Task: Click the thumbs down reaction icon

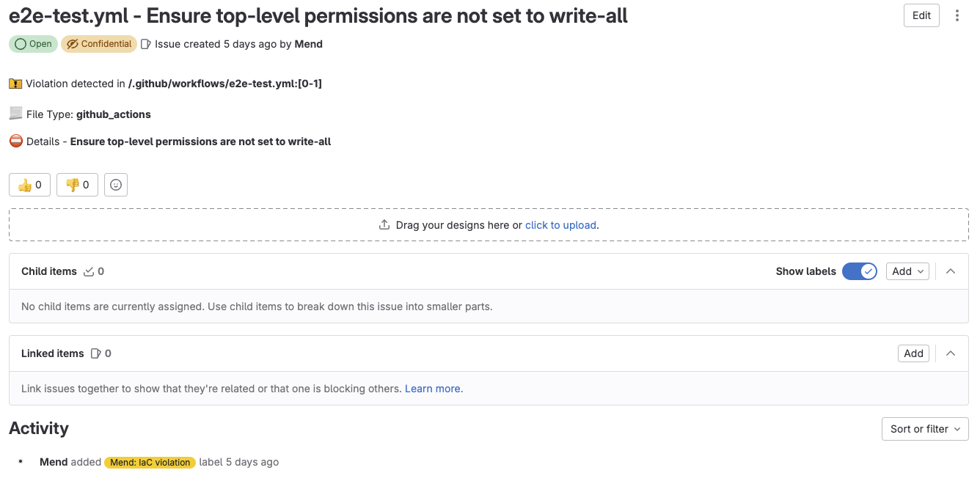Action: (x=72, y=184)
